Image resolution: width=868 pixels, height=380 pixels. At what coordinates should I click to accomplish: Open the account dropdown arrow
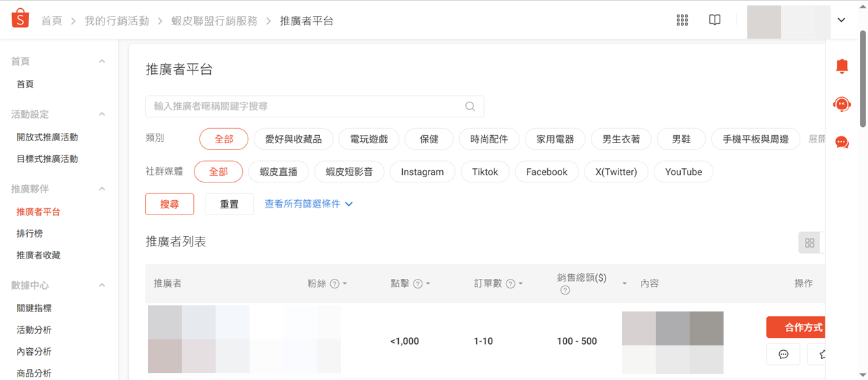pos(842,20)
